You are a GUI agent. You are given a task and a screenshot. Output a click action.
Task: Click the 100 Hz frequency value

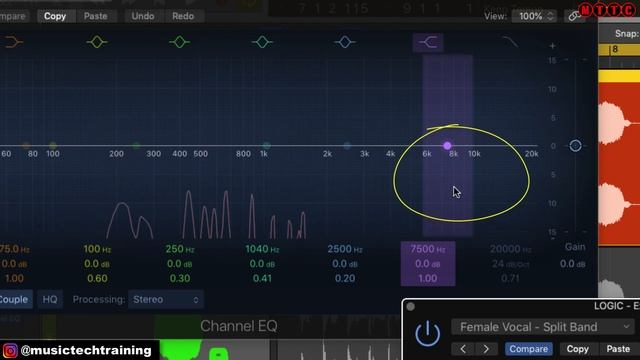97,249
